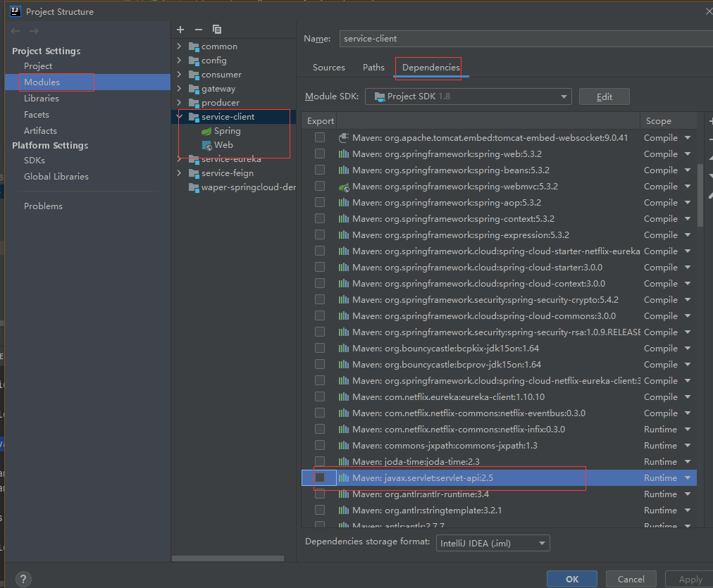This screenshot has width=713, height=588.
Task: Select the Web facet icon
Action: coord(207,145)
